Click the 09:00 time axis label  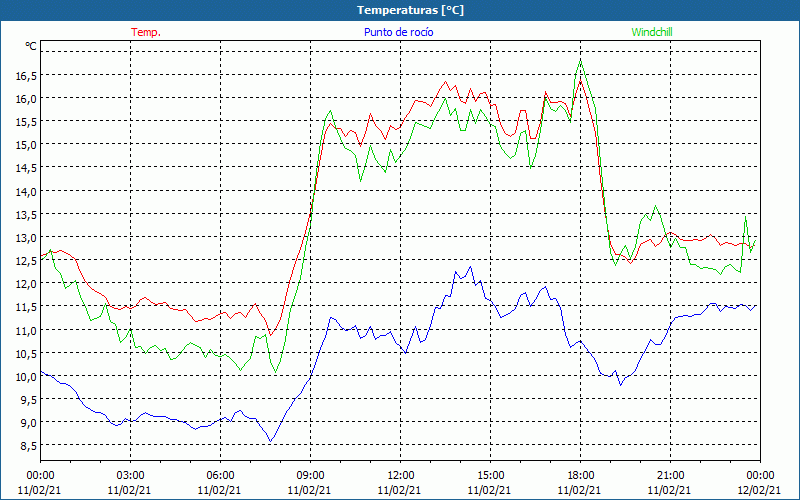[310, 476]
